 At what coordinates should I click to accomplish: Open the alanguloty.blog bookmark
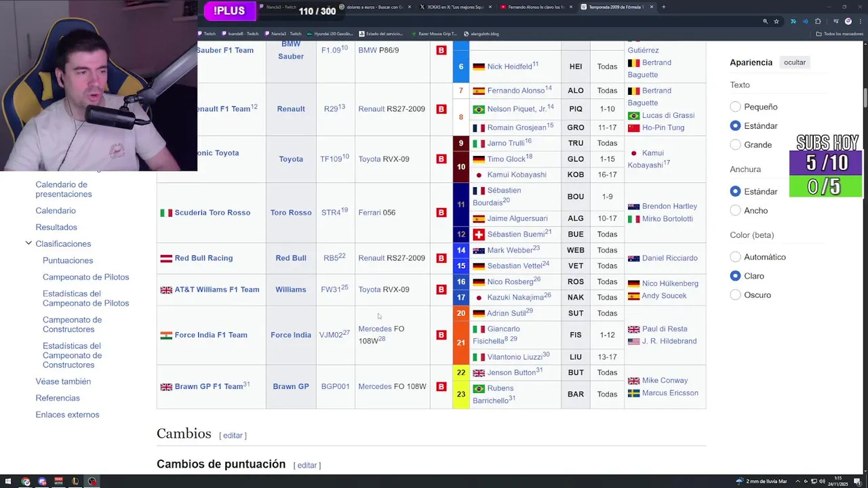(x=481, y=34)
